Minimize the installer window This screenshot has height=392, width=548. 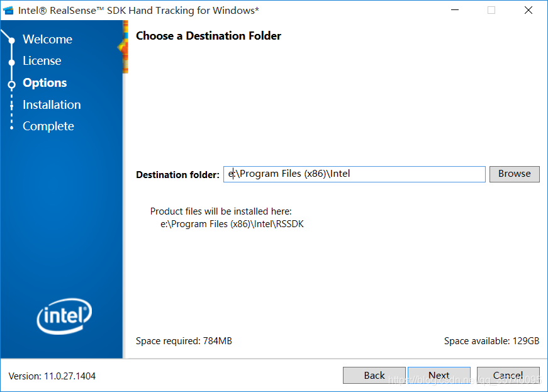(455, 10)
